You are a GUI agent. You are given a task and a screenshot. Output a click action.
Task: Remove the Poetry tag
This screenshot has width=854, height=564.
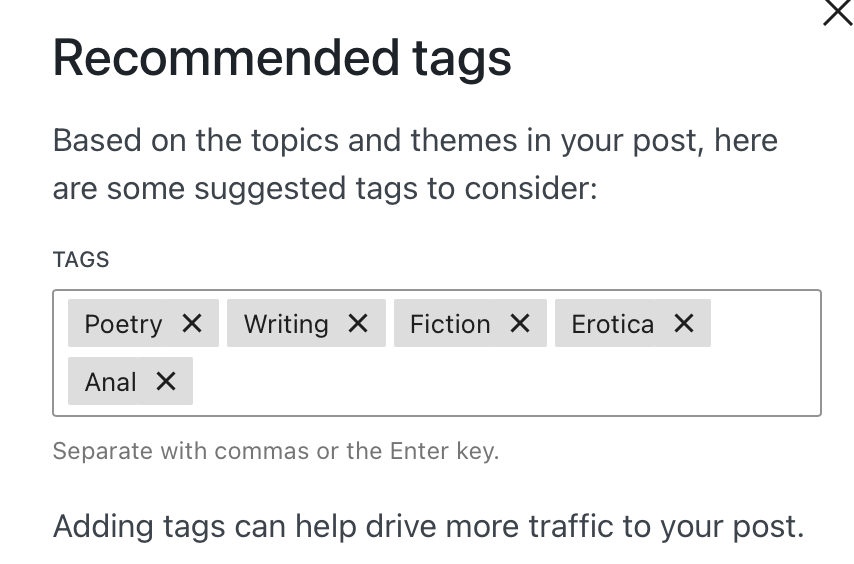pyautogui.click(x=192, y=323)
